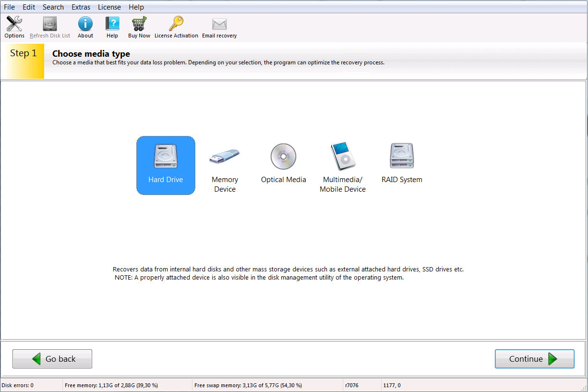Click the r7076 build number in status bar
588x392 pixels.
coord(352,385)
